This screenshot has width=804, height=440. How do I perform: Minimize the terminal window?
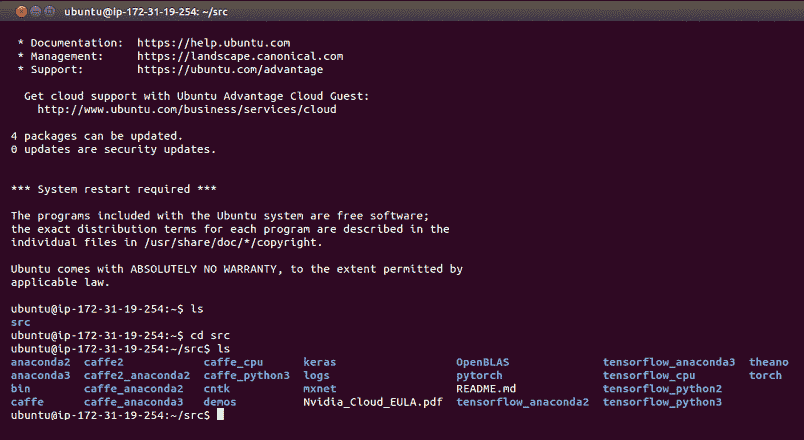click(35, 11)
